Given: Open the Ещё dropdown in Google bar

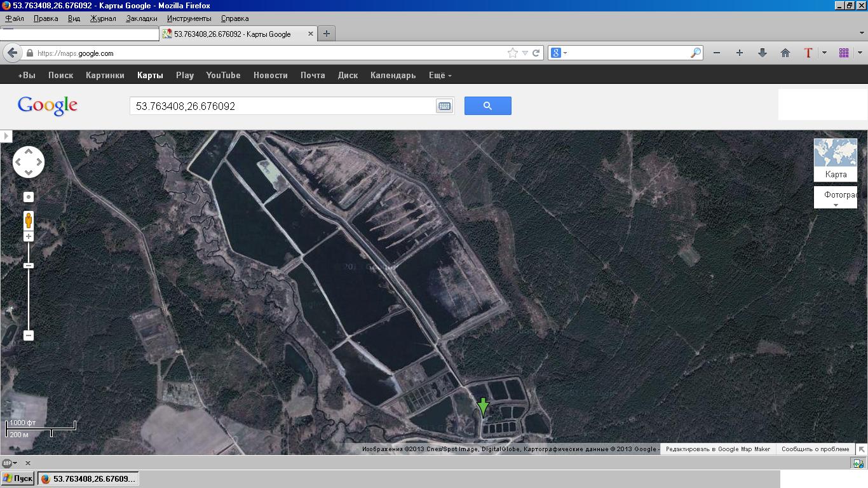Looking at the screenshot, I should [440, 75].
